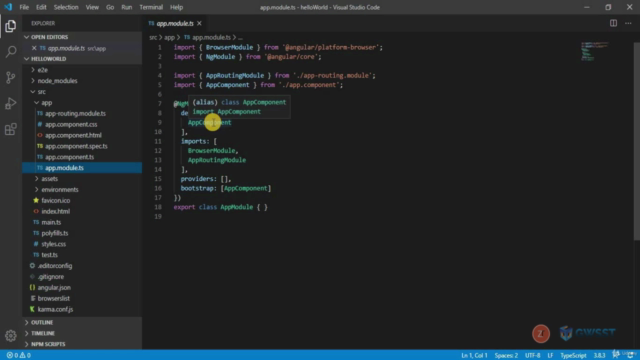The width and height of the screenshot is (640, 360).
Task: Open the Extensions view icon
Action: point(11,129)
